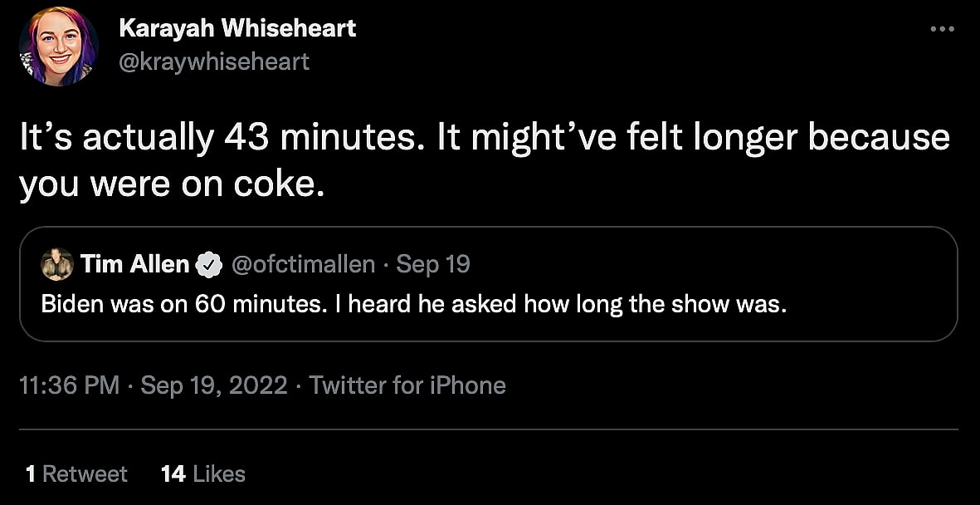
Task: Click the @kraywhiseheart handle
Action: 214,61
